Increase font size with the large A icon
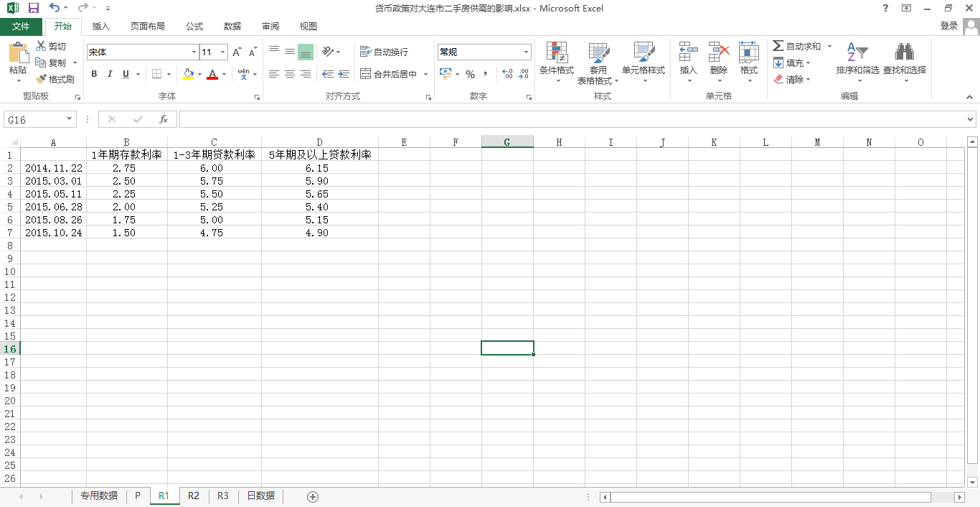This screenshot has width=980, height=507. tap(237, 52)
